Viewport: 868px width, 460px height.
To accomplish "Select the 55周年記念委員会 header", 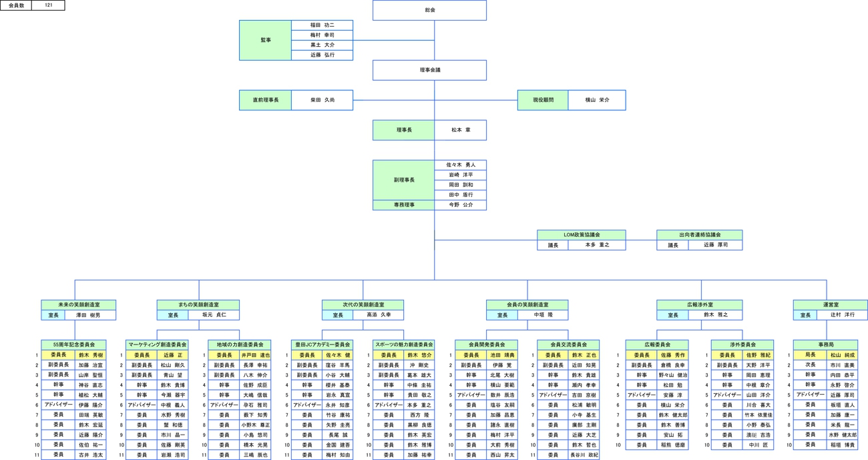I will coord(73,344).
